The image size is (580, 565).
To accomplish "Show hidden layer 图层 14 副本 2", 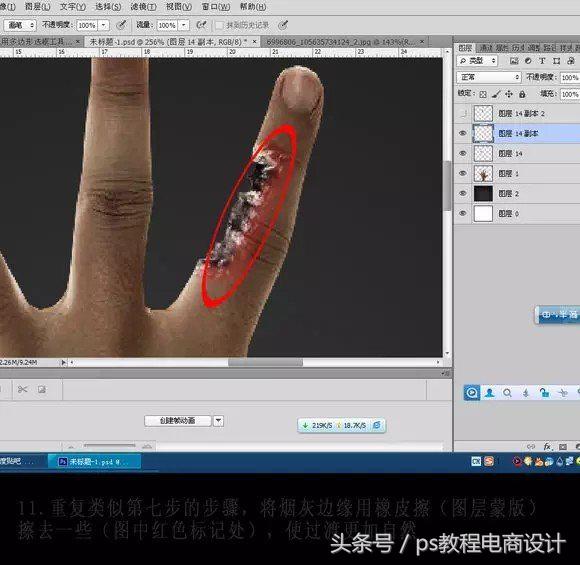I will point(463,114).
